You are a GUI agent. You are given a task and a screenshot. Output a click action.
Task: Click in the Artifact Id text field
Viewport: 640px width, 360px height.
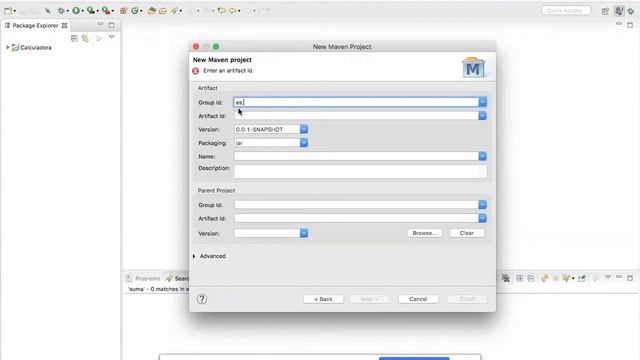[356, 116]
